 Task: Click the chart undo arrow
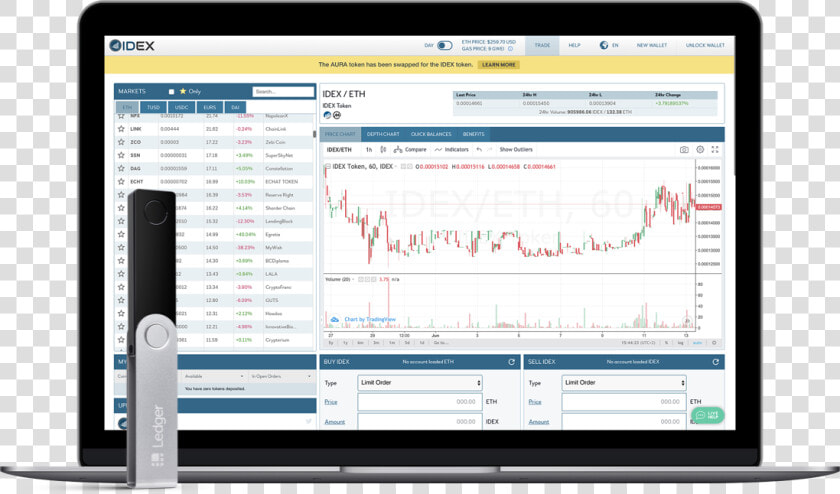479,149
